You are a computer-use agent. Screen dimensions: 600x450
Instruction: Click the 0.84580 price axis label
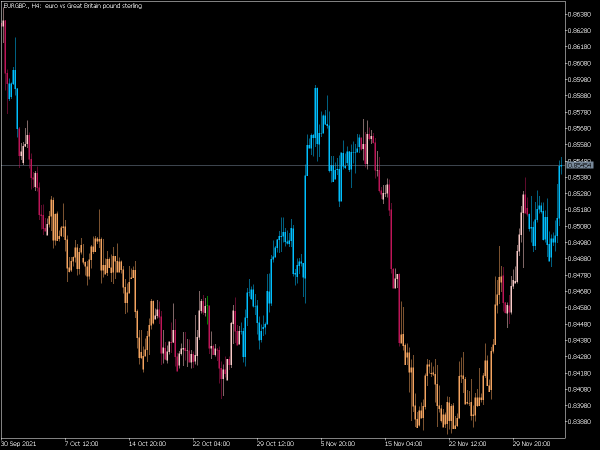pyautogui.click(x=579, y=308)
